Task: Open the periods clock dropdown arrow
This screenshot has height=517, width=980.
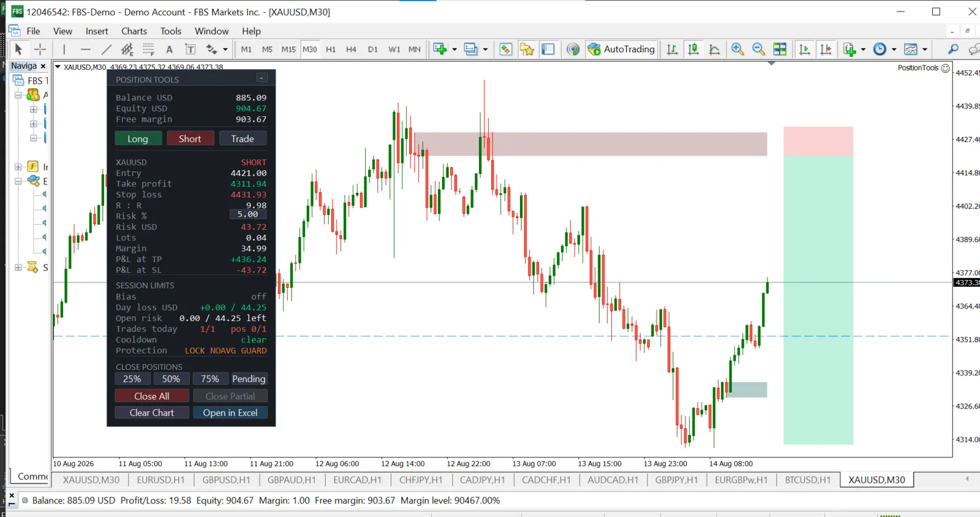Action: coord(894,49)
